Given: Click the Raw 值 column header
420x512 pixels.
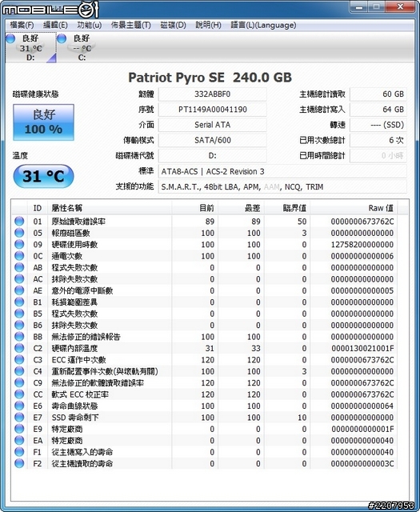Looking at the screenshot, I should [354, 208].
